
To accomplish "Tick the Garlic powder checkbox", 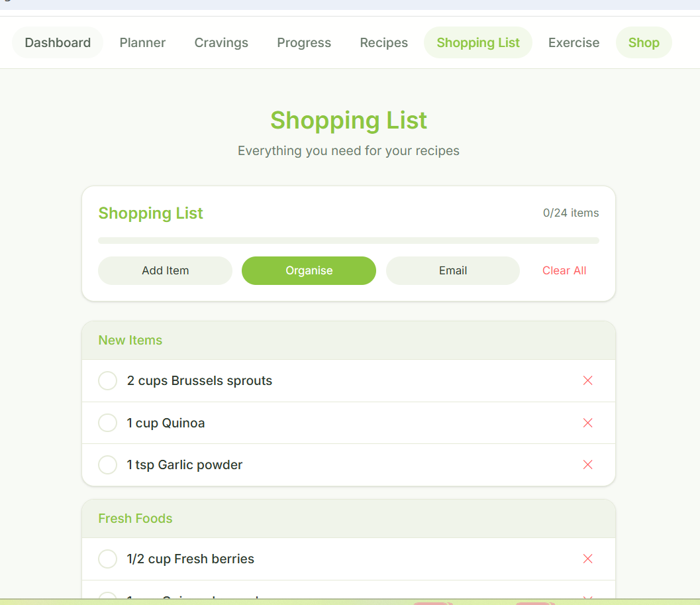I will pos(107,465).
